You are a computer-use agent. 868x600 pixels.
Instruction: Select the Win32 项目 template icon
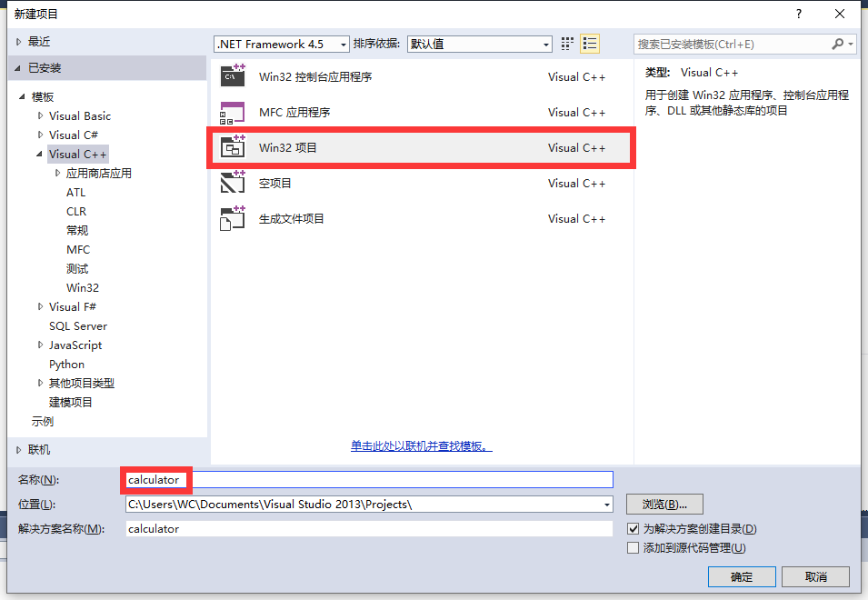[234, 147]
